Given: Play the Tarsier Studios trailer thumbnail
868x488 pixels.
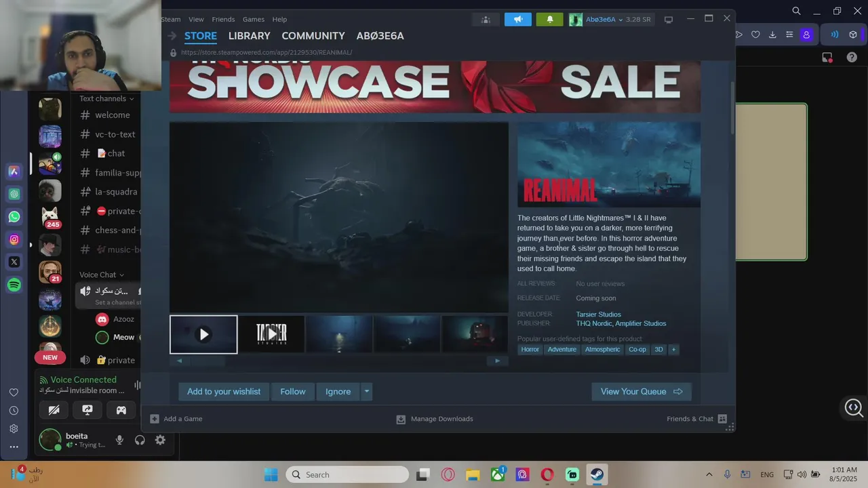Looking at the screenshot, I should point(271,334).
